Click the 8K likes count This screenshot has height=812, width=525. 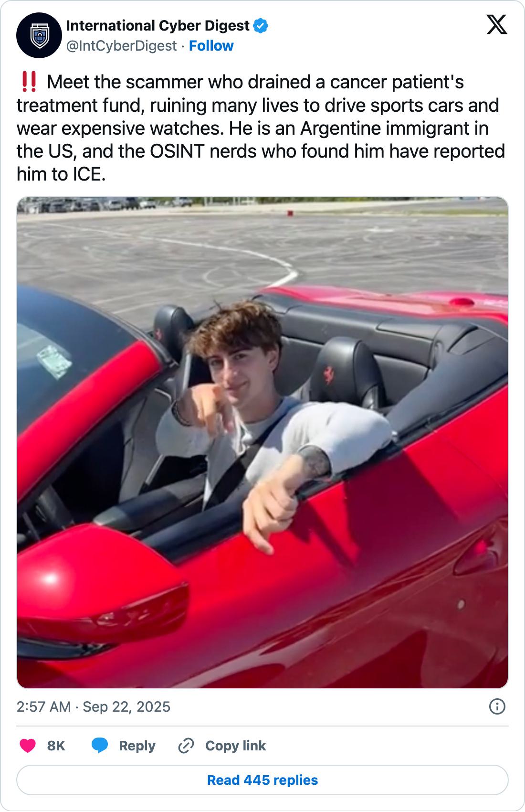point(56,746)
